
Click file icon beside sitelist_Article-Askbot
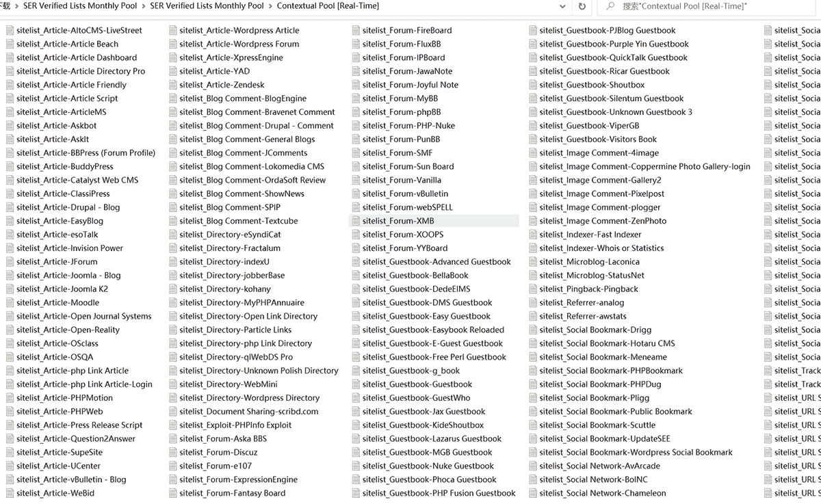10,126
